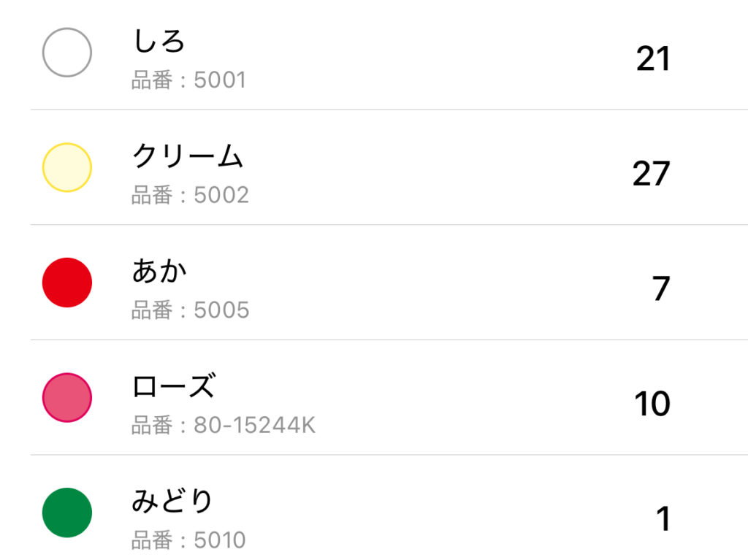This screenshot has height=560, width=748.
Task: Click product number 5010 text
Action: 188,540
